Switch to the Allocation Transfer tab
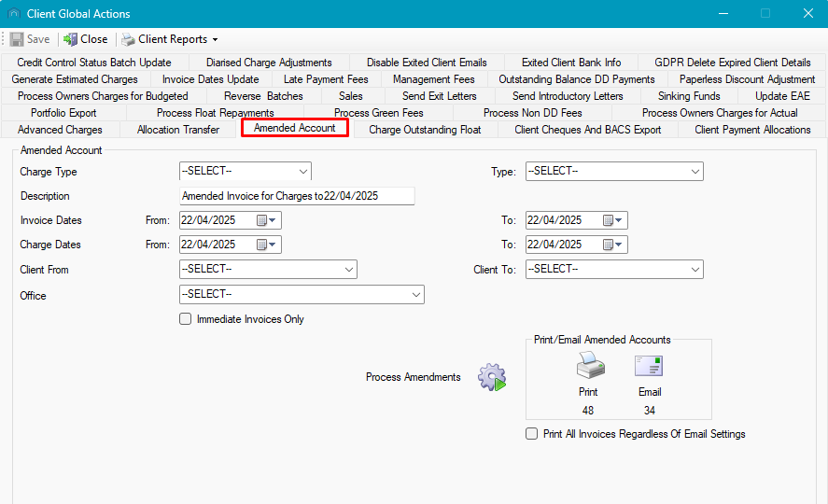 [178, 130]
